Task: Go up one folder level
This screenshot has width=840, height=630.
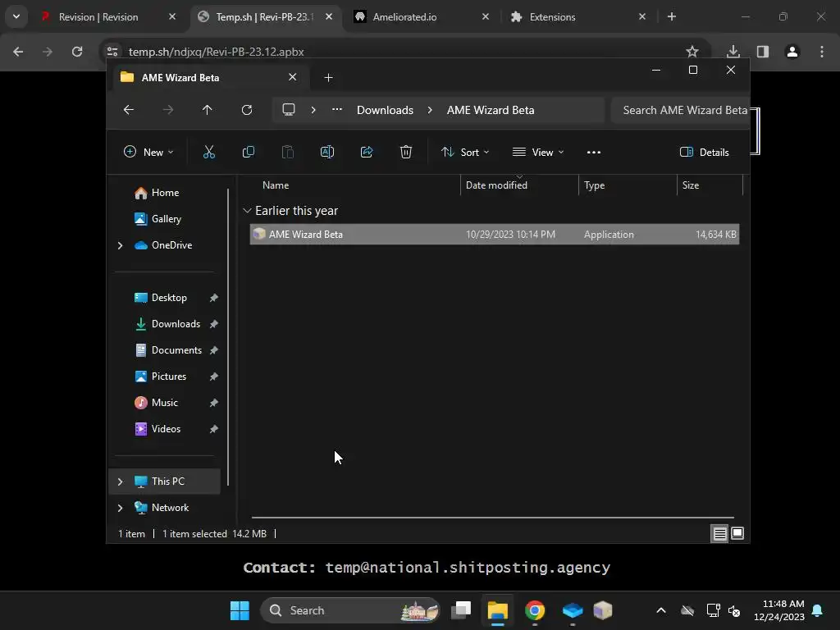Action: coord(208,110)
